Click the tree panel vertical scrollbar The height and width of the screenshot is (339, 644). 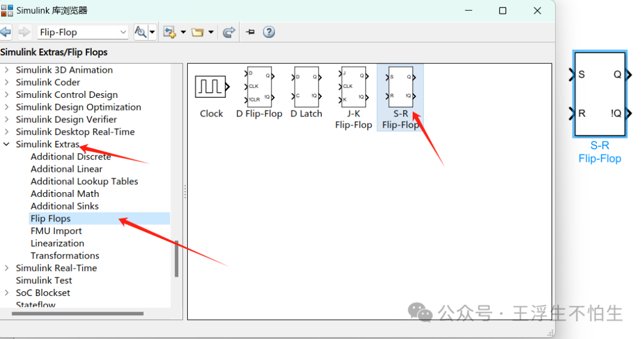[x=177, y=258]
